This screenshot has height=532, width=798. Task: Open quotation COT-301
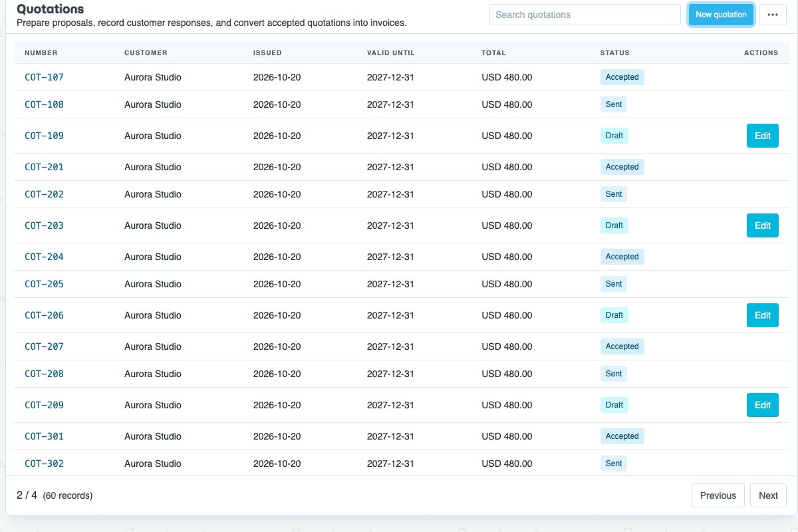click(44, 436)
